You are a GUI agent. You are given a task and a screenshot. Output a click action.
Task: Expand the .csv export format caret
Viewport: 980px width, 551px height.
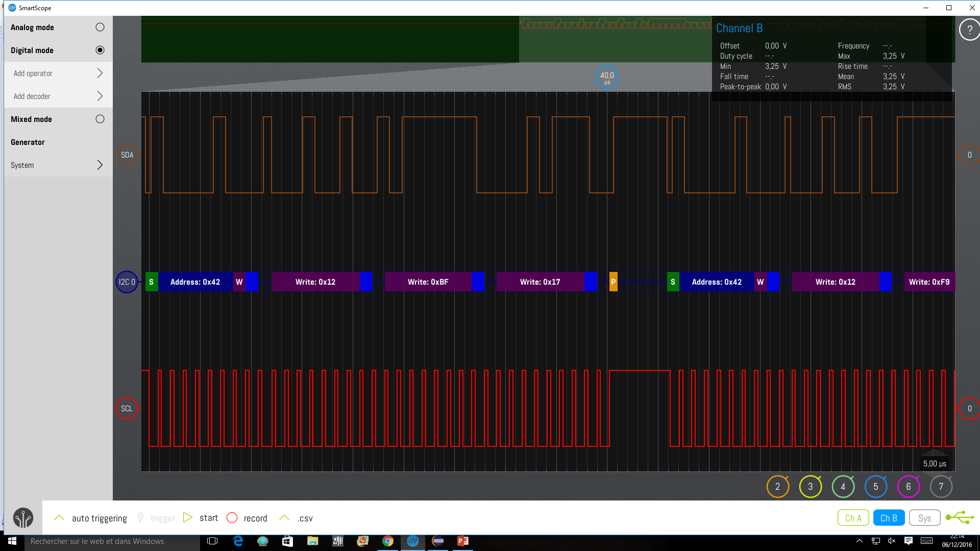coord(284,517)
